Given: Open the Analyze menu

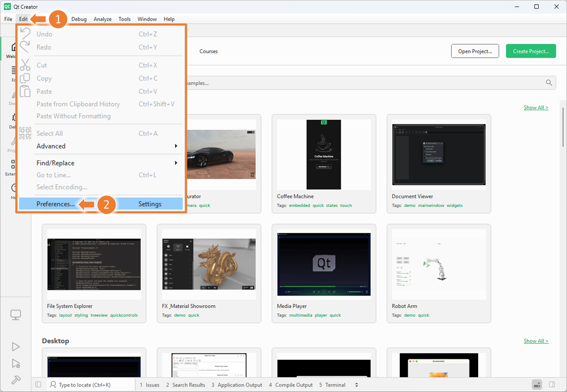Looking at the screenshot, I should click(103, 19).
